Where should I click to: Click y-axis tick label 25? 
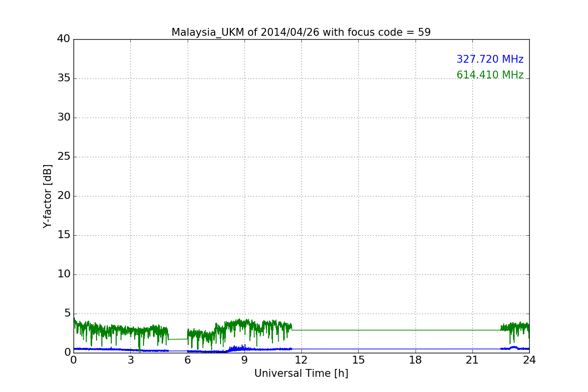64,156
